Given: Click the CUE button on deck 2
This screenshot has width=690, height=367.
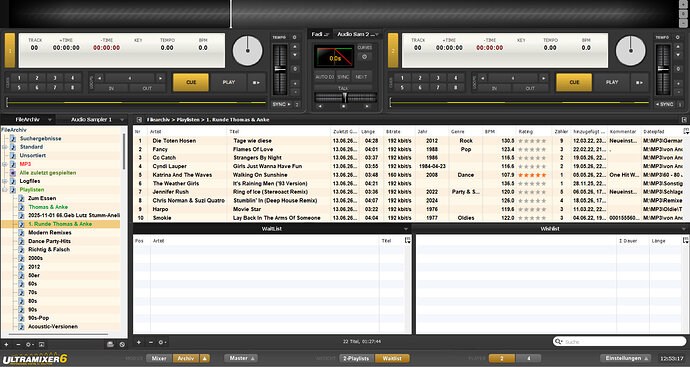Looking at the screenshot, I should (x=574, y=82).
